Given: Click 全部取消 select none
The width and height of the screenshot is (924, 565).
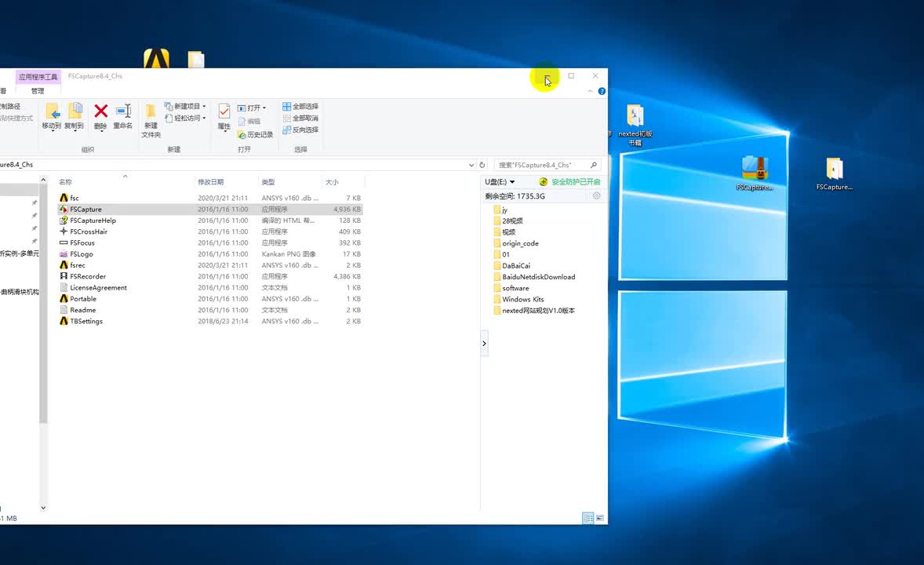Looking at the screenshot, I should coord(300,118).
